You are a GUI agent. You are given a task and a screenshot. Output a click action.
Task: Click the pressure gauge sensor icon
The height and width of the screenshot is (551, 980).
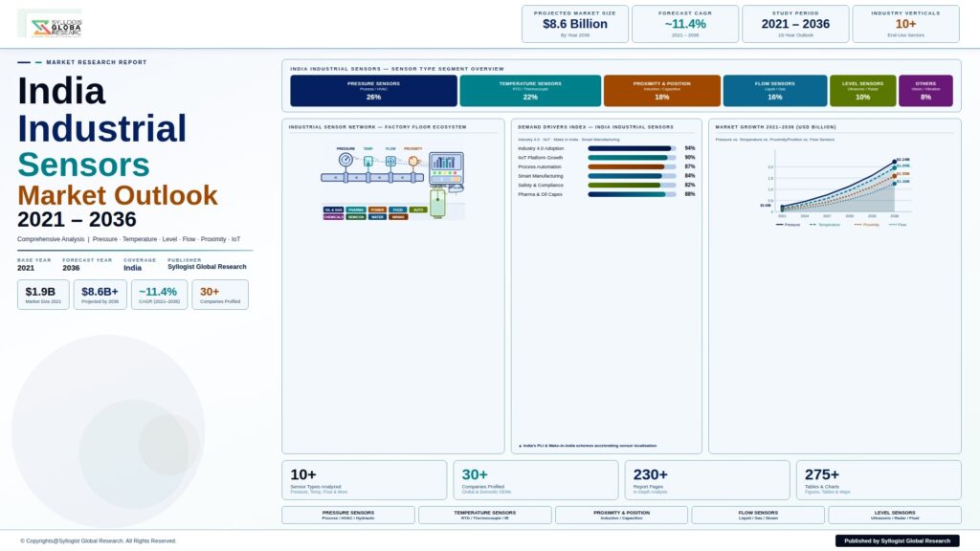(345, 160)
